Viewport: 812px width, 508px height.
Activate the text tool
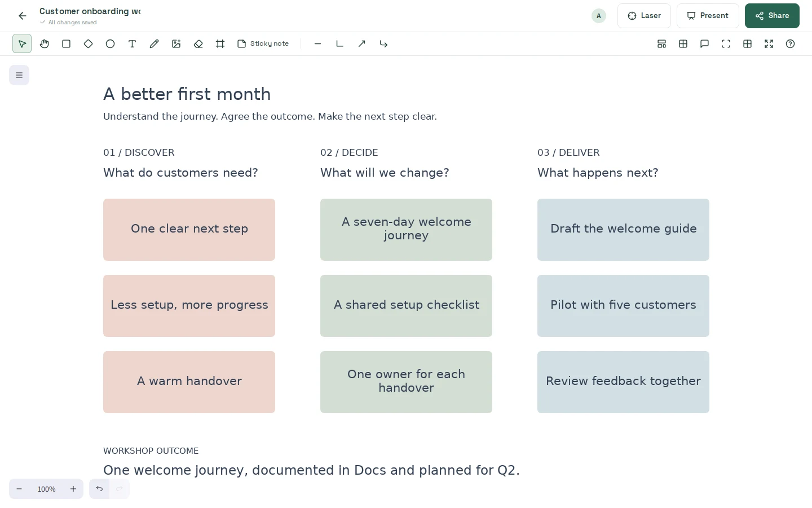click(132, 43)
